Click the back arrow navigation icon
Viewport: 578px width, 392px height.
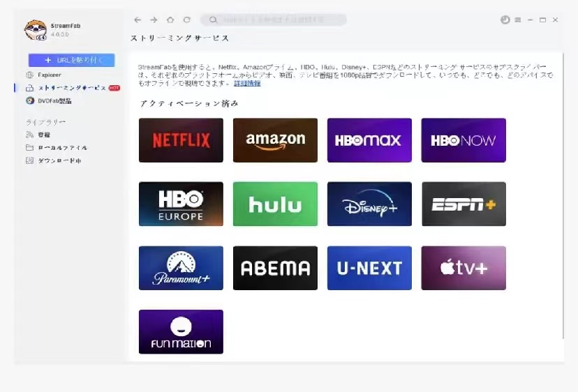138,20
